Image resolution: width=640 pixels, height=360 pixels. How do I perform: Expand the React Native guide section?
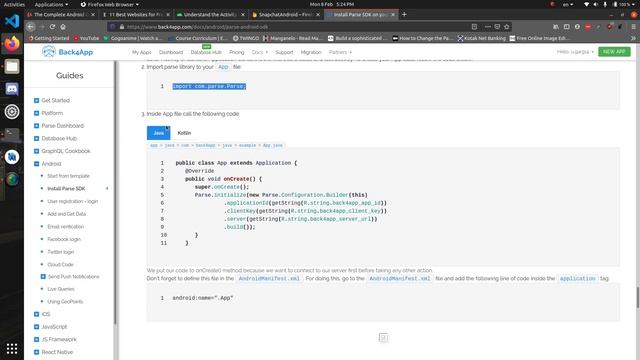pos(36,352)
